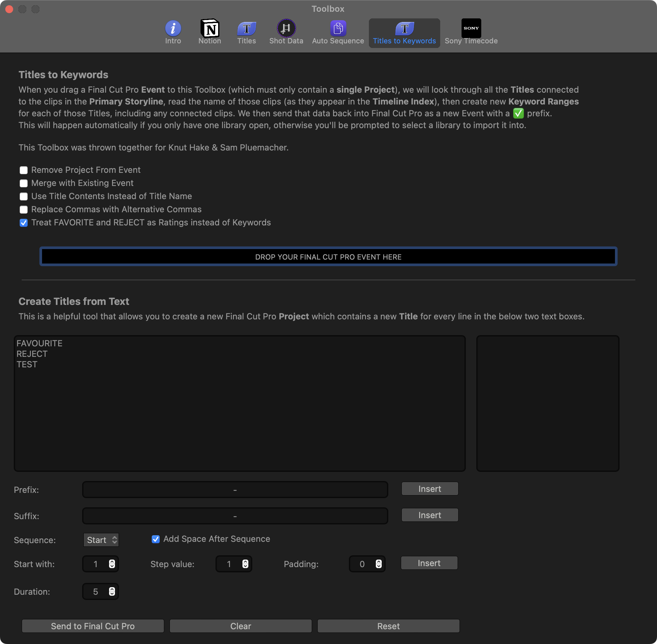Viewport: 657px width, 644px height.
Task: Select the Titles to Keywords icon
Action: 404,28
